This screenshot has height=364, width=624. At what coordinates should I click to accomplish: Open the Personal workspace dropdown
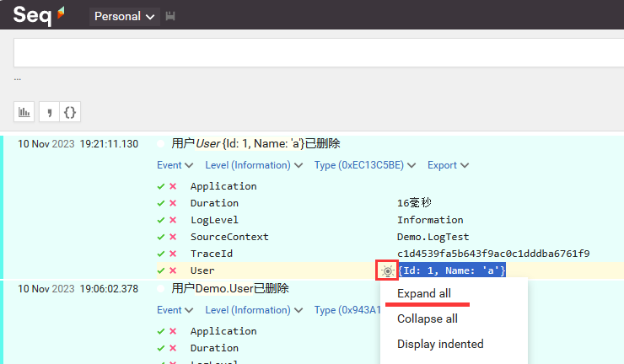point(125,17)
